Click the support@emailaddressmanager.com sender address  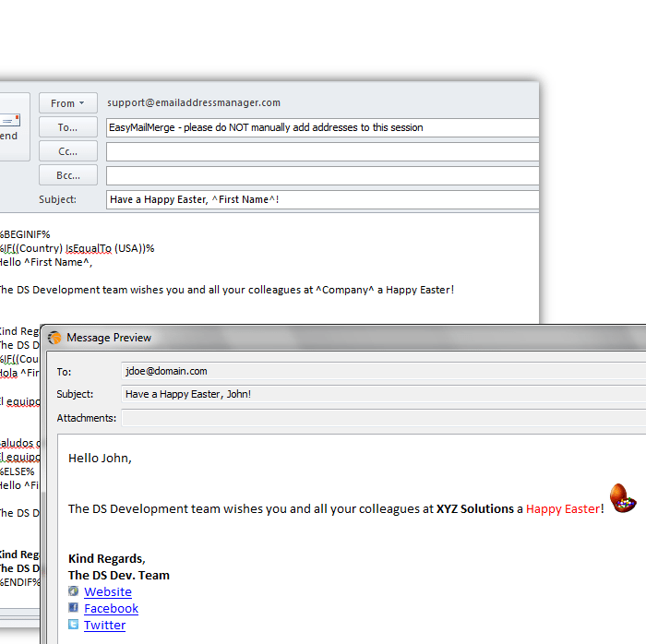point(194,102)
